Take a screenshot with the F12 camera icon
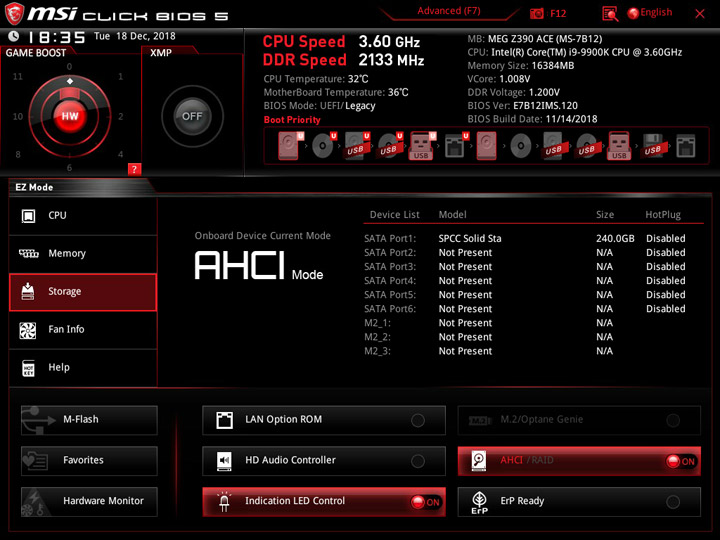The image size is (720, 540). pyautogui.click(x=537, y=13)
